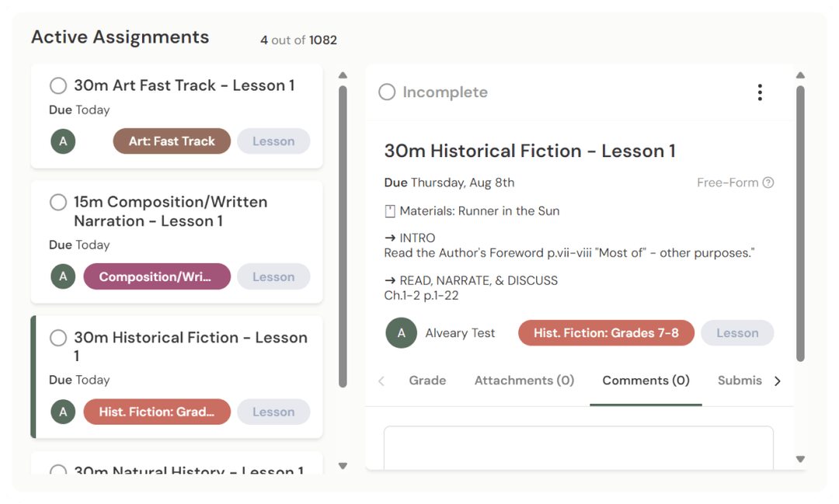The width and height of the screenshot is (839, 504).
Task: Select the Comments (0) tab
Action: pos(646,381)
